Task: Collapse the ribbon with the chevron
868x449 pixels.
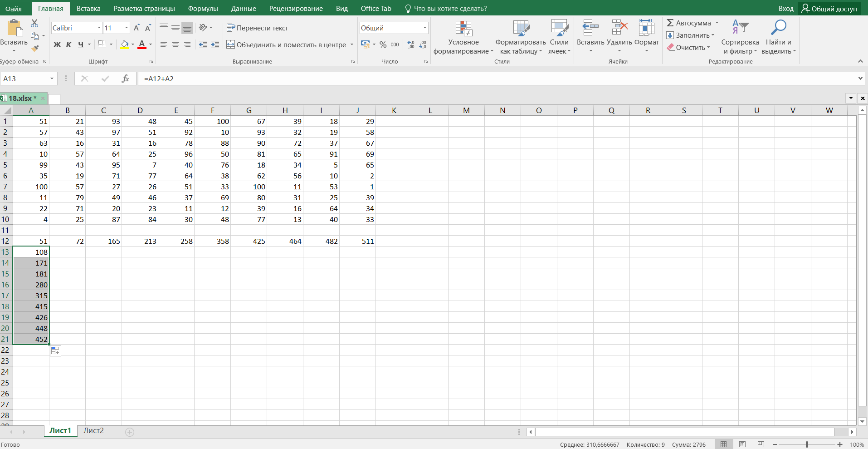Action: (x=860, y=61)
